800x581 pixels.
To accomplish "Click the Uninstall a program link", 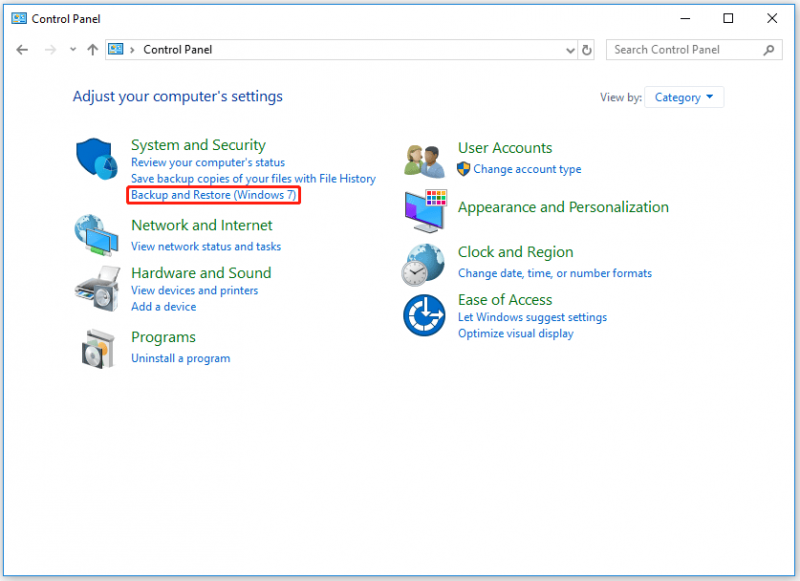I will (x=181, y=358).
